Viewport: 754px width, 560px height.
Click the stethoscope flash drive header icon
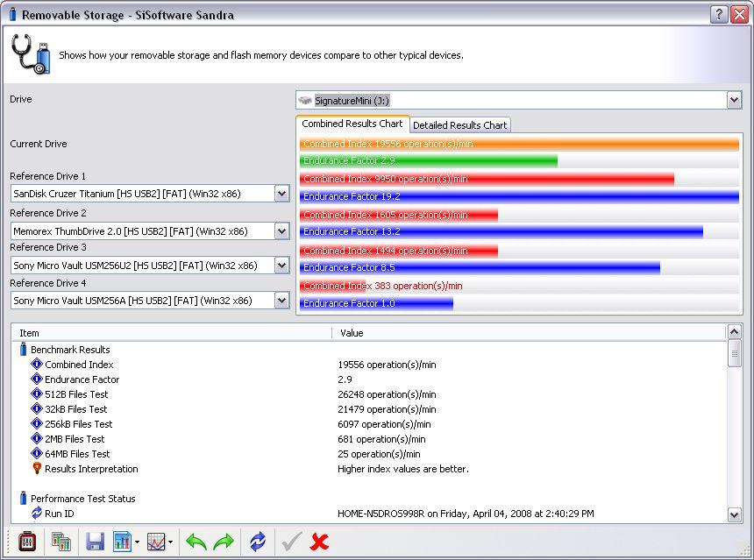(31, 53)
